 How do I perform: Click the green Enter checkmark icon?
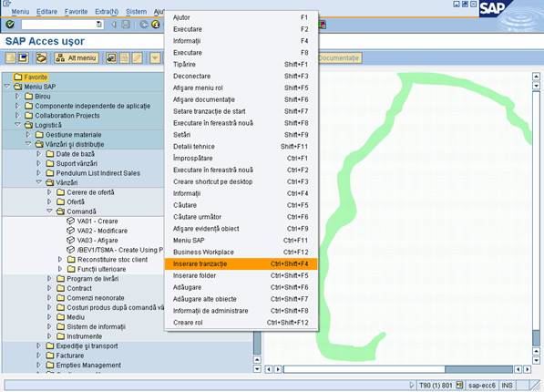10,25
